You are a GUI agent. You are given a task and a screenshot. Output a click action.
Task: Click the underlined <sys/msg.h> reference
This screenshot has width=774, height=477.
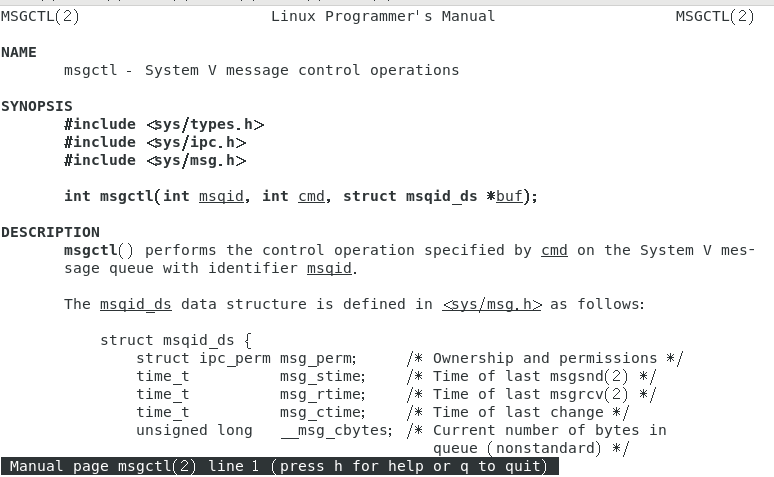pos(492,304)
